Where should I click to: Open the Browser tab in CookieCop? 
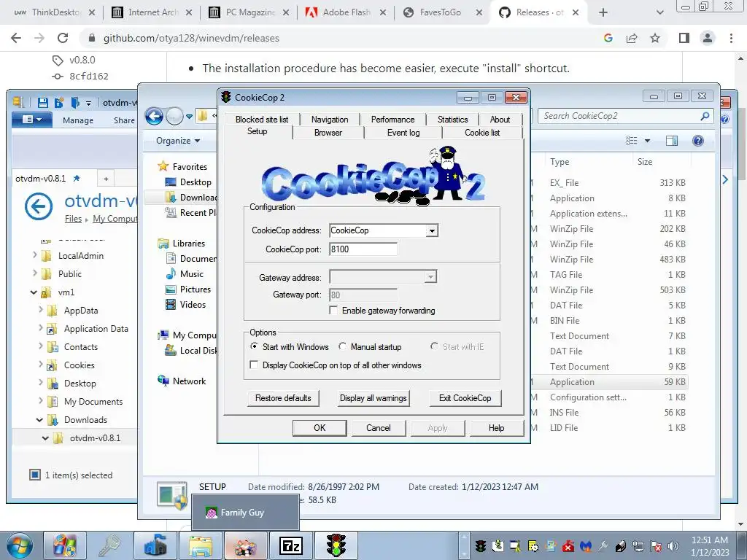328,133
